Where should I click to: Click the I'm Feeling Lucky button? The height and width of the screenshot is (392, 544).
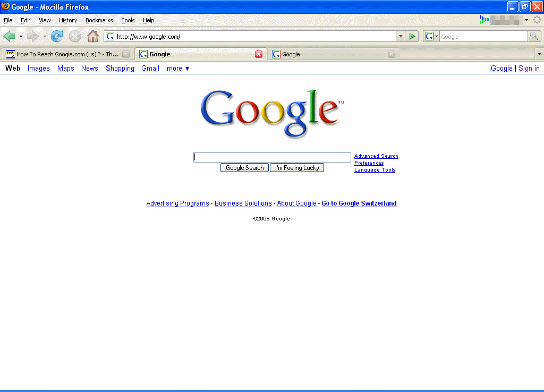coord(297,167)
